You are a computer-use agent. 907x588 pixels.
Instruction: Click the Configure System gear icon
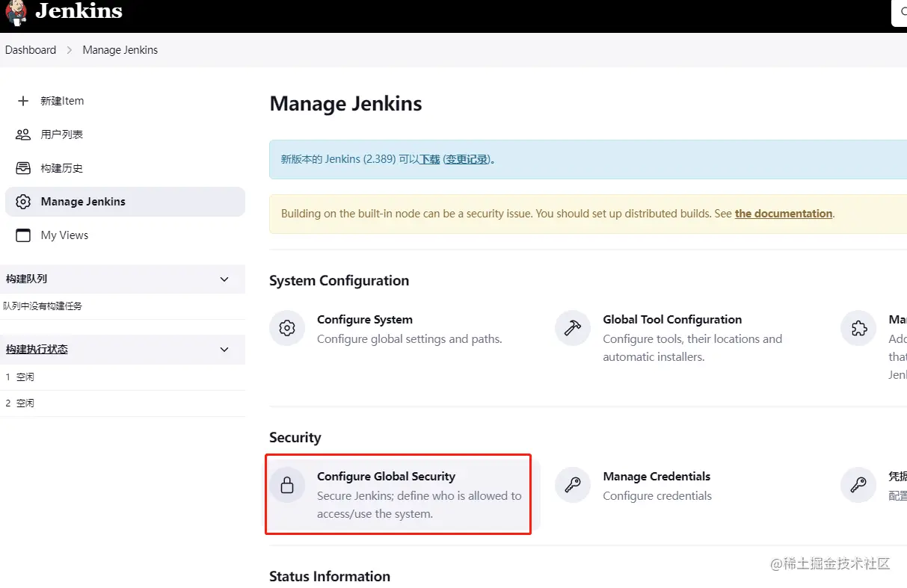click(x=287, y=328)
